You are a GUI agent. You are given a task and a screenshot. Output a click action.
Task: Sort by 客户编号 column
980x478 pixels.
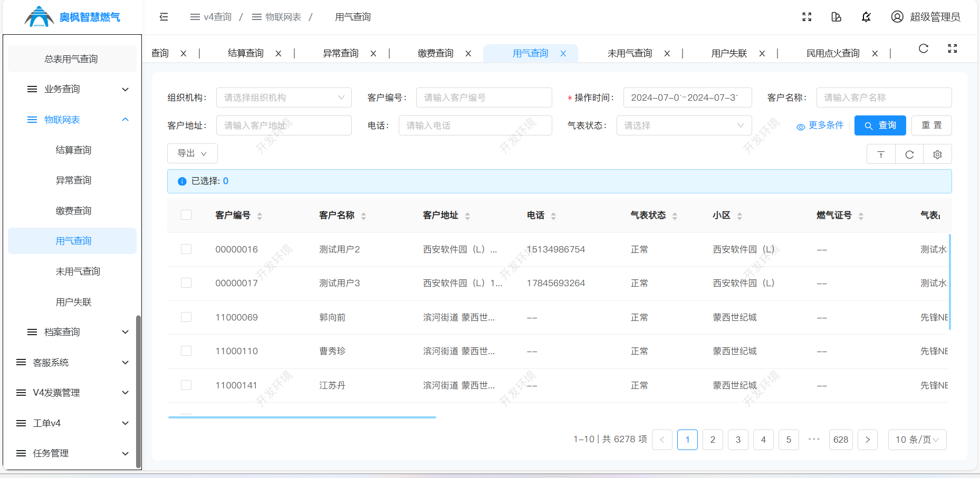click(x=260, y=216)
